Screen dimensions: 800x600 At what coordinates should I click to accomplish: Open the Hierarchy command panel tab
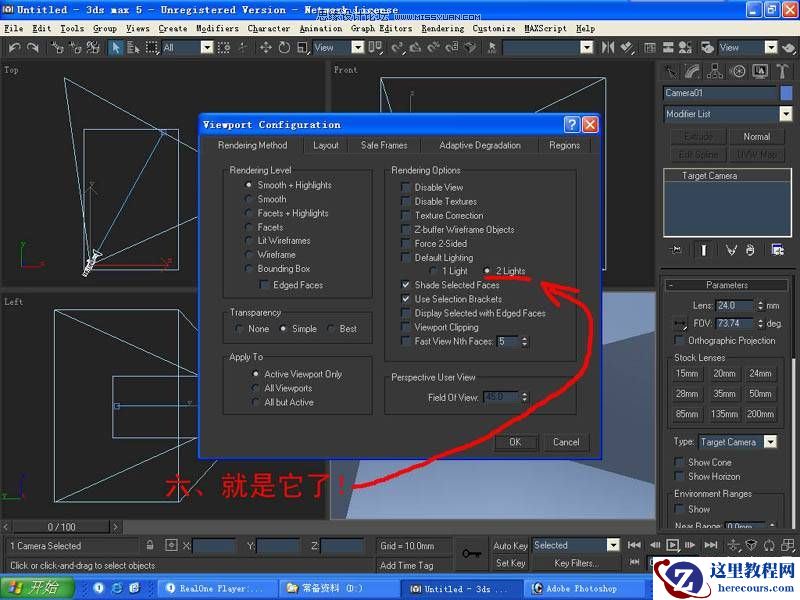pos(715,71)
